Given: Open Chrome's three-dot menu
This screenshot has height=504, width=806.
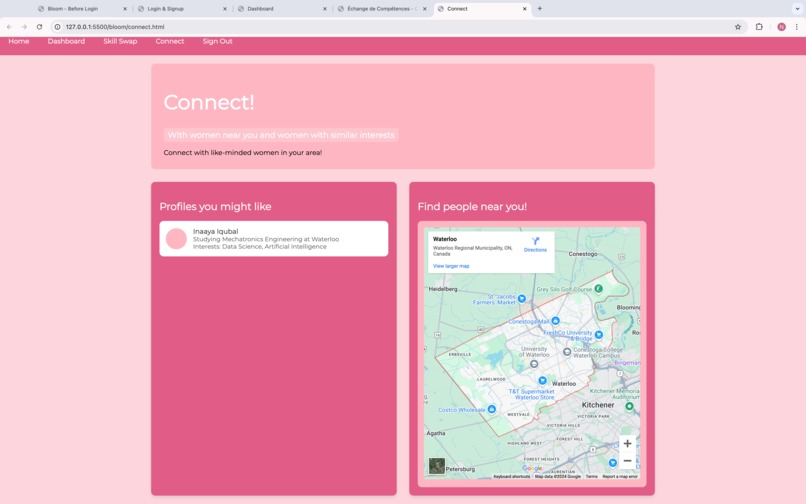Looking at the screenshot, I should [x=797, y=27].
